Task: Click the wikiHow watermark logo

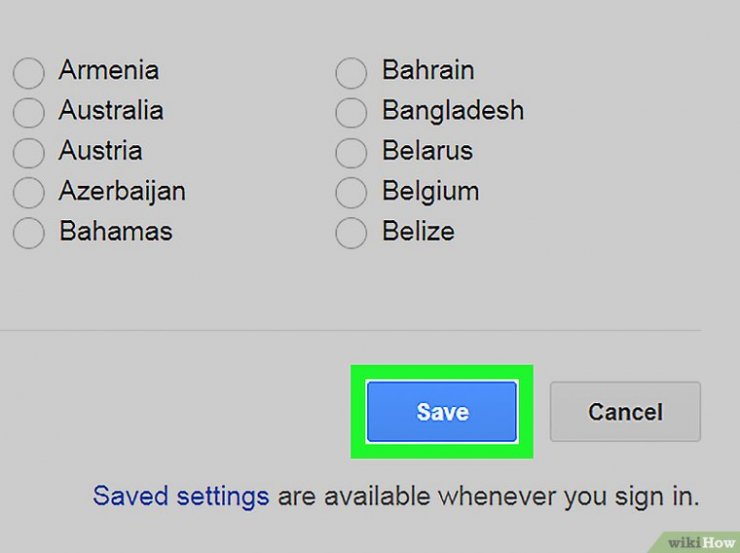Action: pyautogui.click(x=701, y=543)
